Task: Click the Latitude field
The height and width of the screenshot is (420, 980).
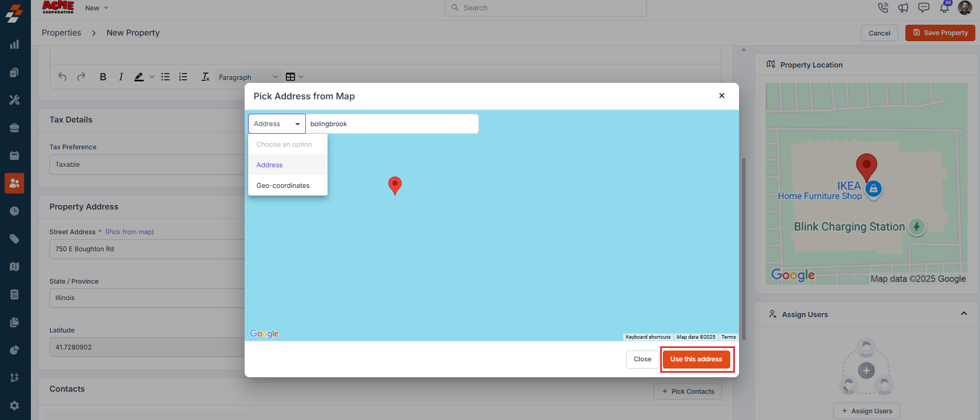Action: click(x=147, y=347)
